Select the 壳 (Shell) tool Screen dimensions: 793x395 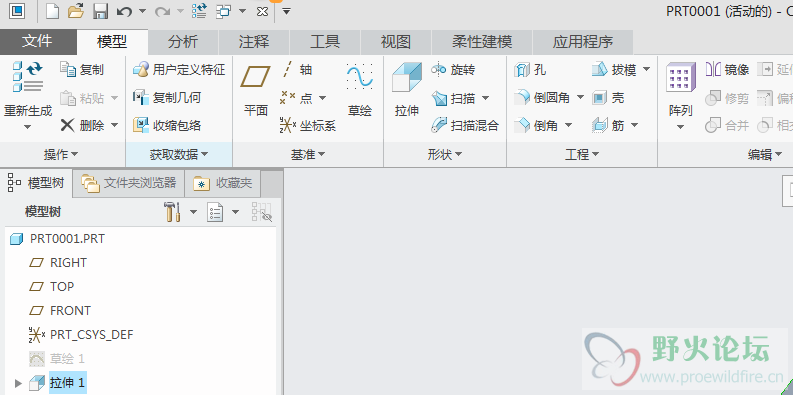(x=608, y=97)
